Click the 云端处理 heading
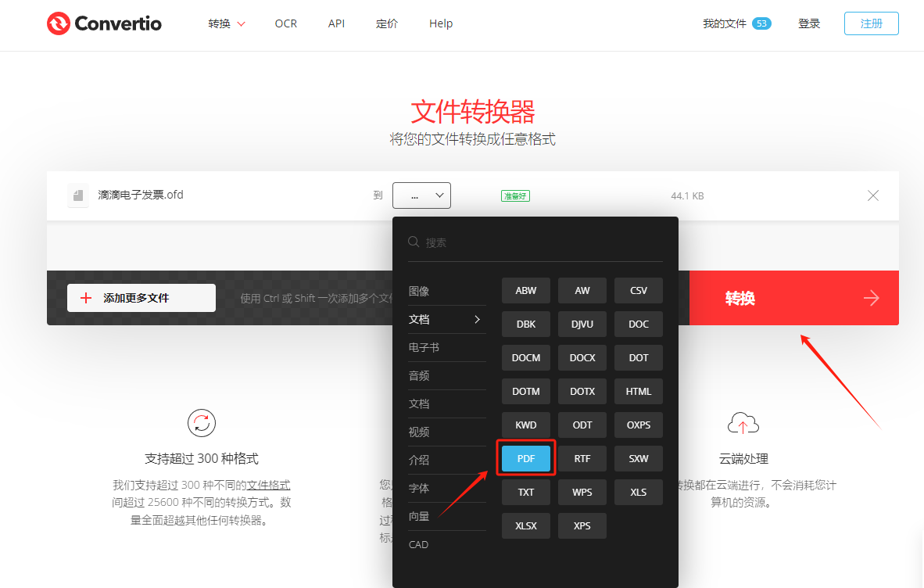 click(743, 459)
